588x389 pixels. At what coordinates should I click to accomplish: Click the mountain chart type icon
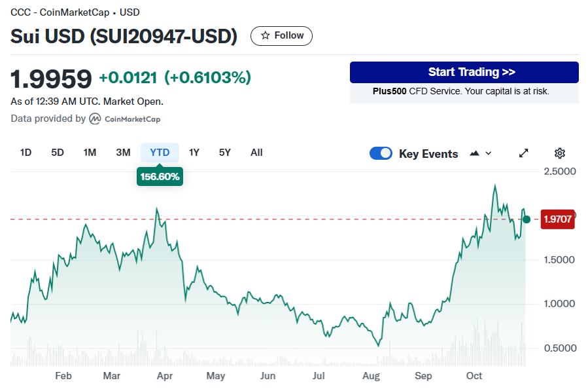(475, 153)
